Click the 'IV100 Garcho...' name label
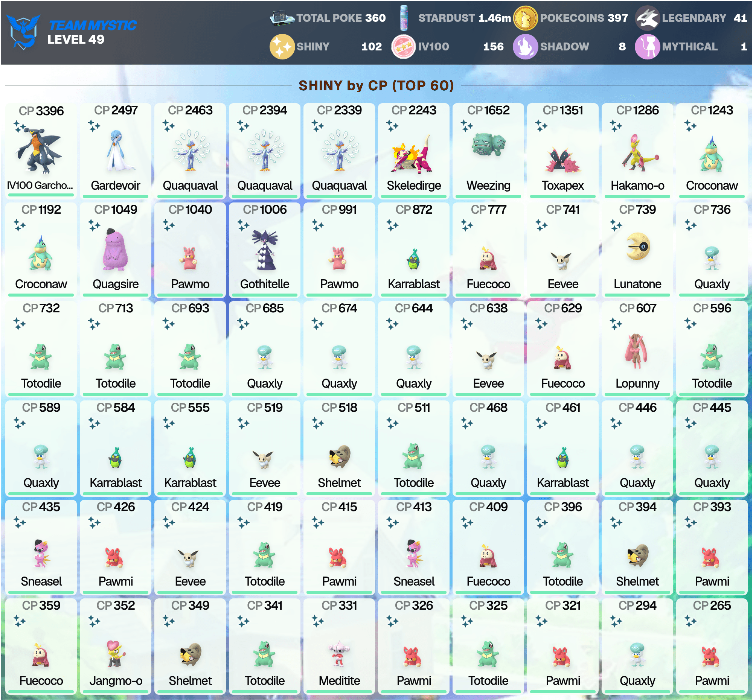This screenshot has width=753, height=700. 40,185
